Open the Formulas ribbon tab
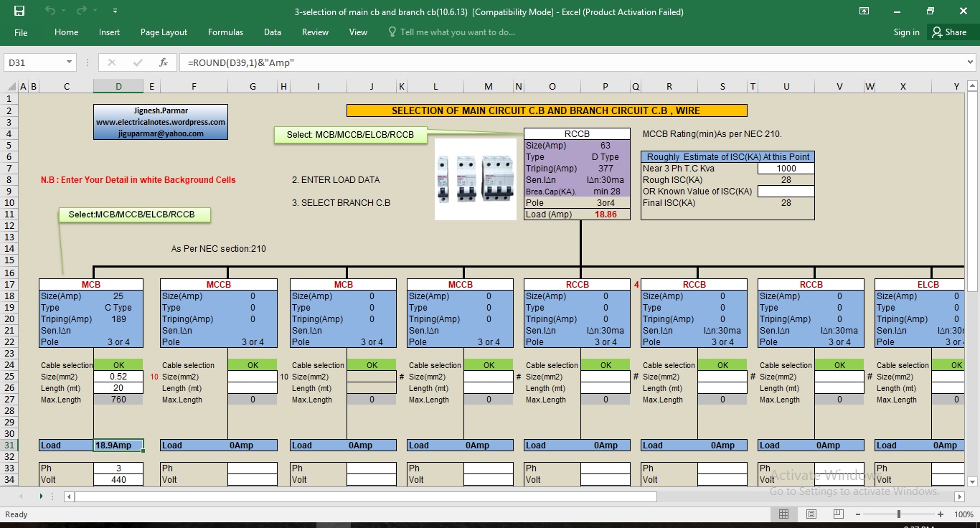Viewport: 980px width, 528px height. 225,32
